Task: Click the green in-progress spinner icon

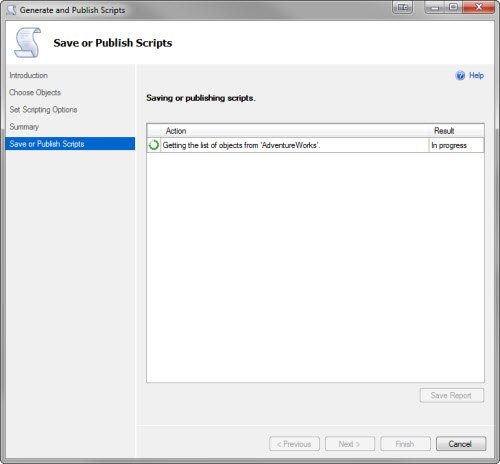Action: click(154, 145)
